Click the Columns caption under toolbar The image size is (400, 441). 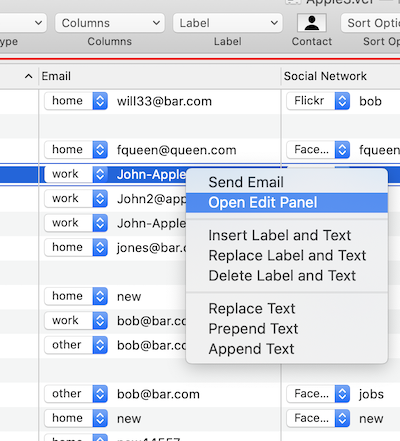[x=110, y=41]
